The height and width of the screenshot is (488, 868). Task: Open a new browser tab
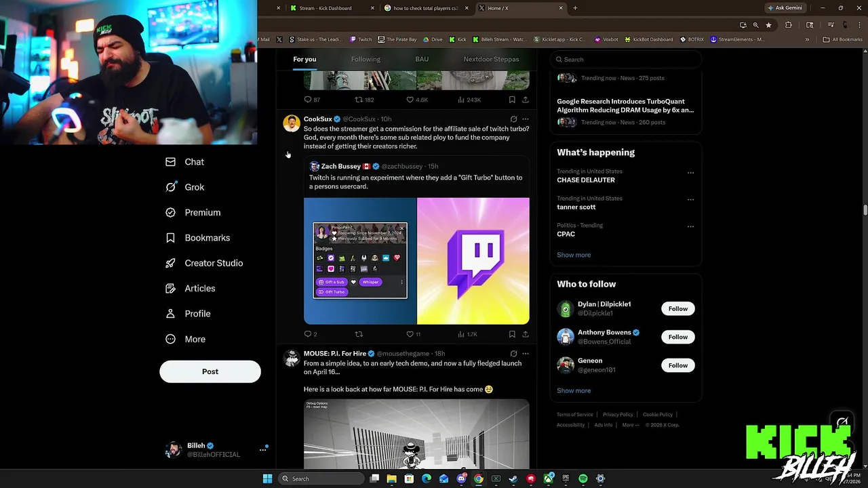tap(575, 8)
